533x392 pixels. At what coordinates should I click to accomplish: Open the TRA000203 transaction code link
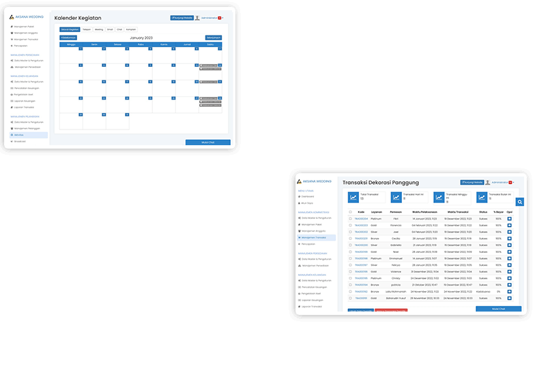point(361,225)
